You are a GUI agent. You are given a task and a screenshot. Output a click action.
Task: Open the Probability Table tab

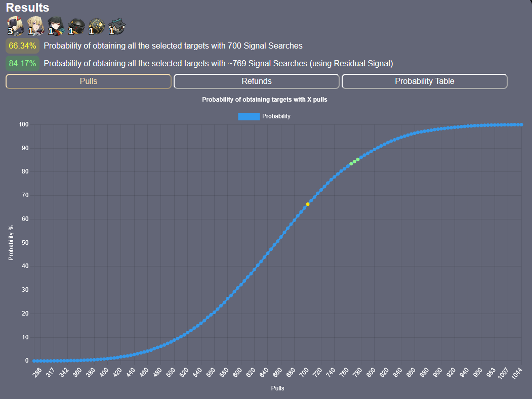coord(425,81)
